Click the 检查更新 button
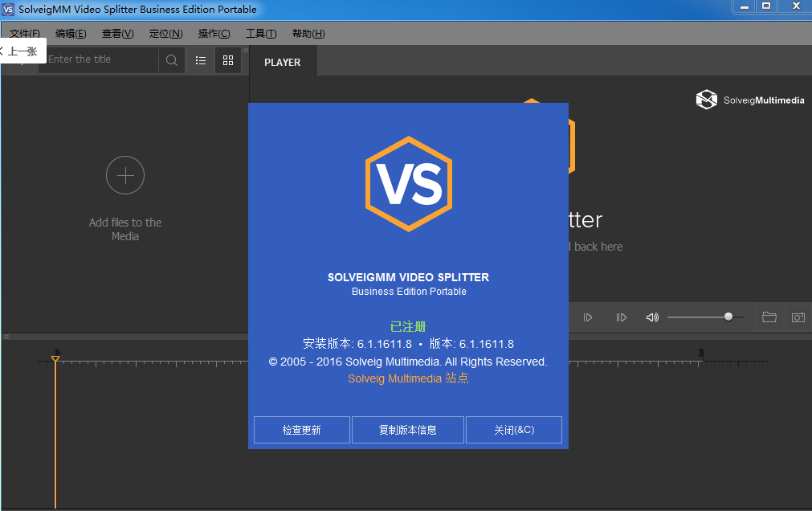 point(302,430)
